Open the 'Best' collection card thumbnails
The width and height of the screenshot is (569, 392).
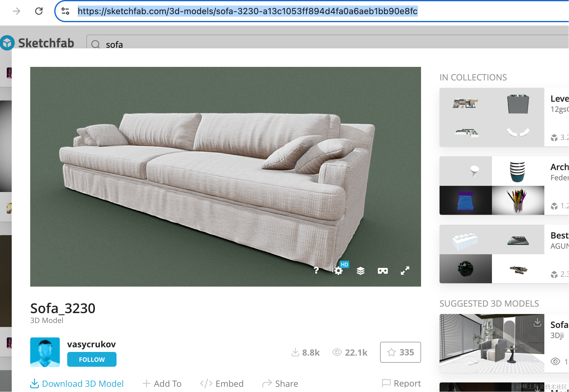492,254
